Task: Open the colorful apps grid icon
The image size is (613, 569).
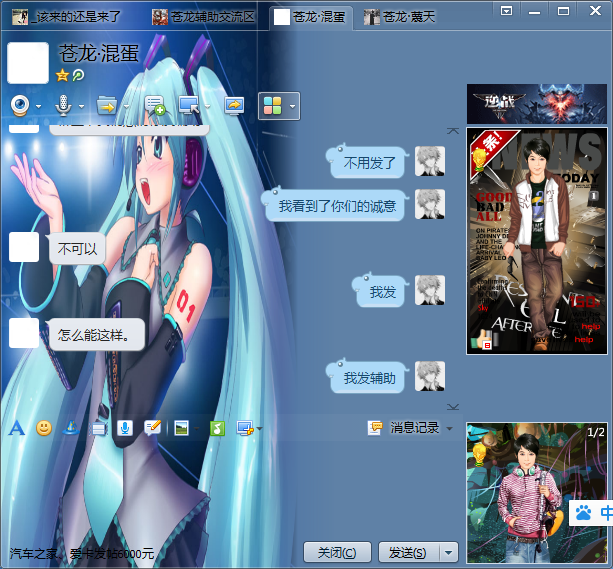Action: click(272, 106)
